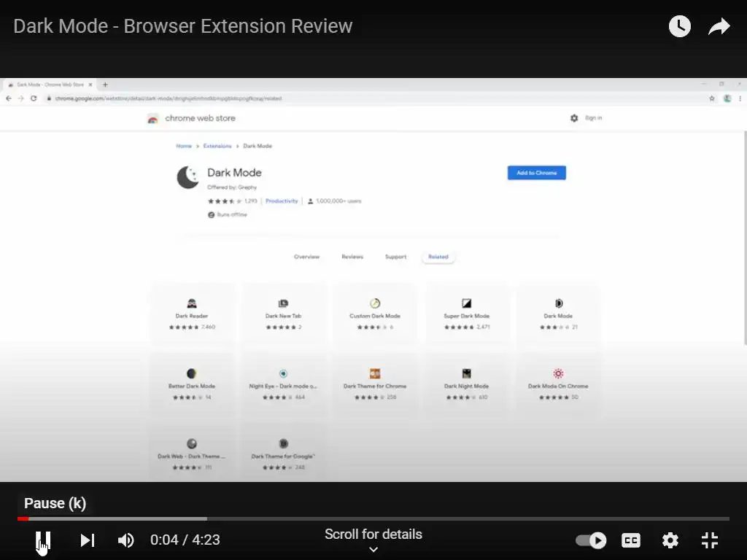Click the 1,000,000+ users text
Screen dimensions: 747x560
(338, 201)
